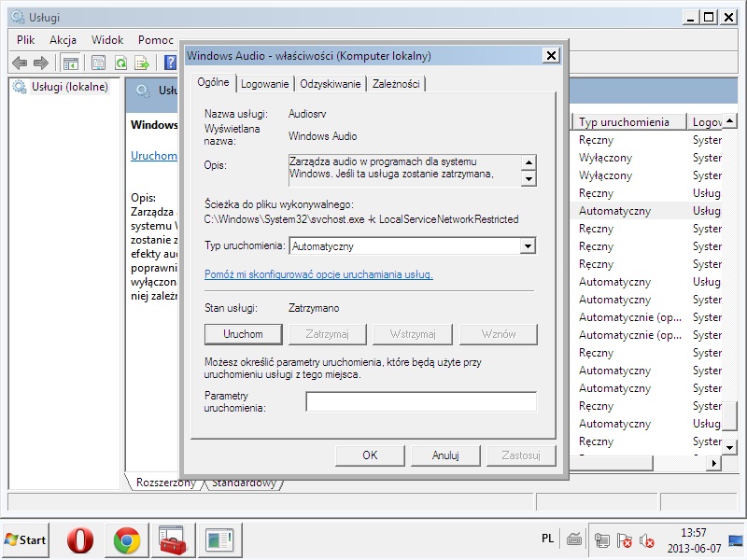
Task: Open the startup options help link
Action: (x=318, y=274)
